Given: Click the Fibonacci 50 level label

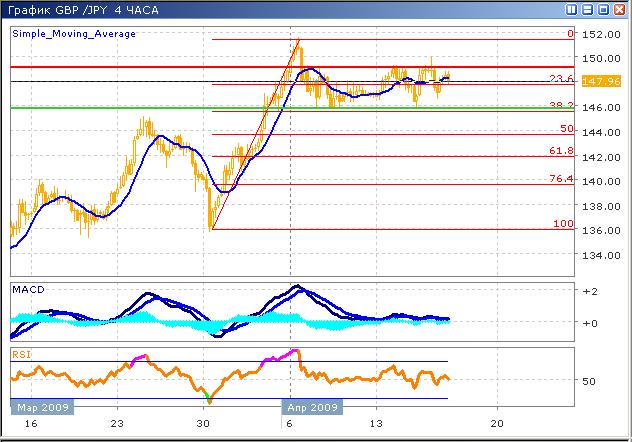Looking at the screenshot, I should (x=566, y=129).
